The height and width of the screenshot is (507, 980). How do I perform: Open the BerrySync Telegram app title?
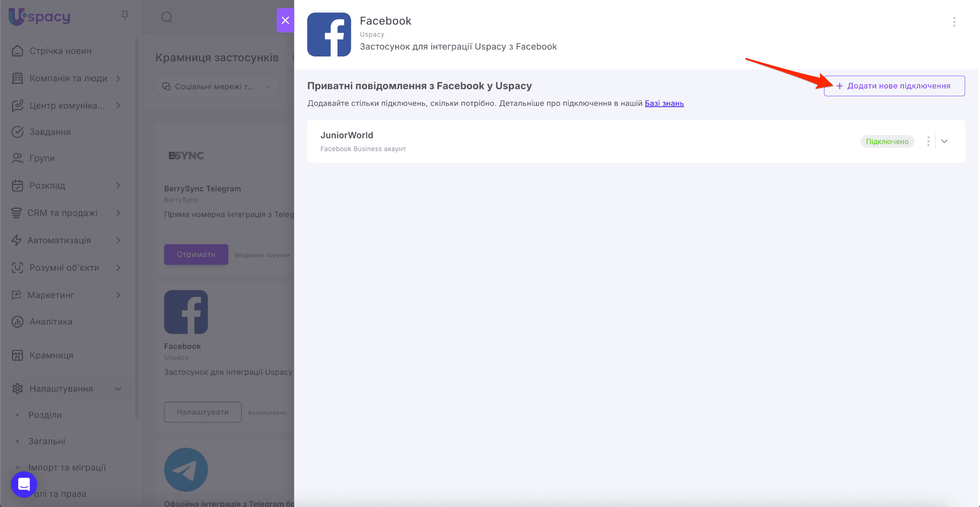pos(202,189)
